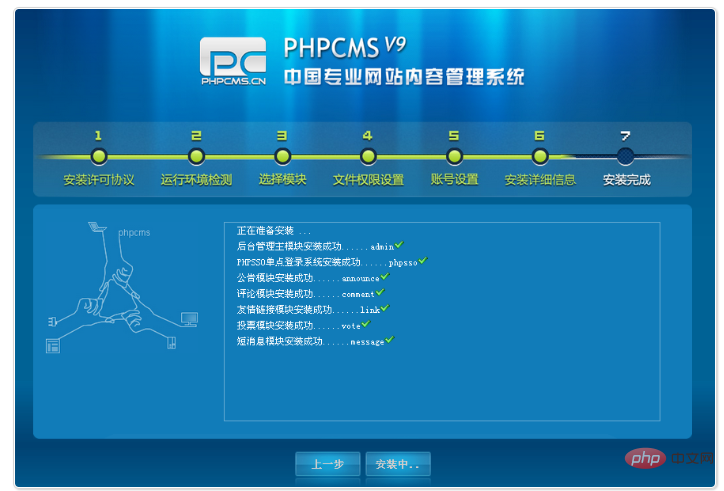Click step 2 progress dot
Viewport: 724px width, 491px height.
196,157
